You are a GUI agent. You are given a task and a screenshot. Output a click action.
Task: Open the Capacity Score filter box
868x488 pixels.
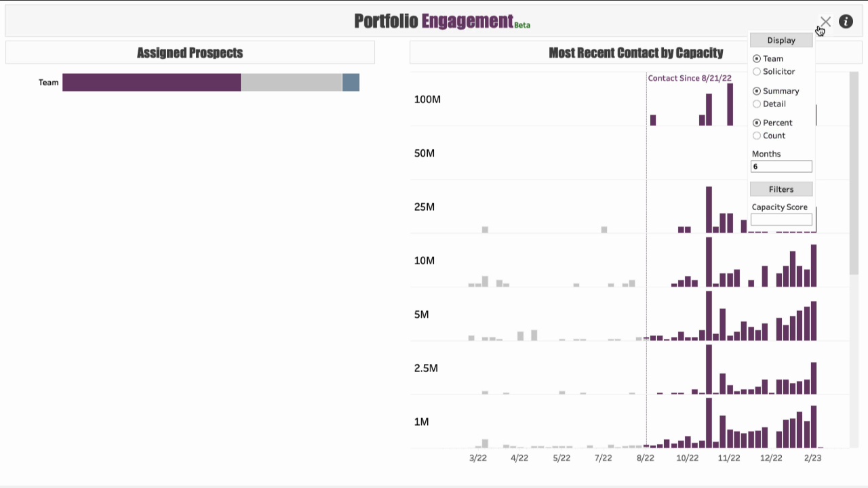(781, 220)
